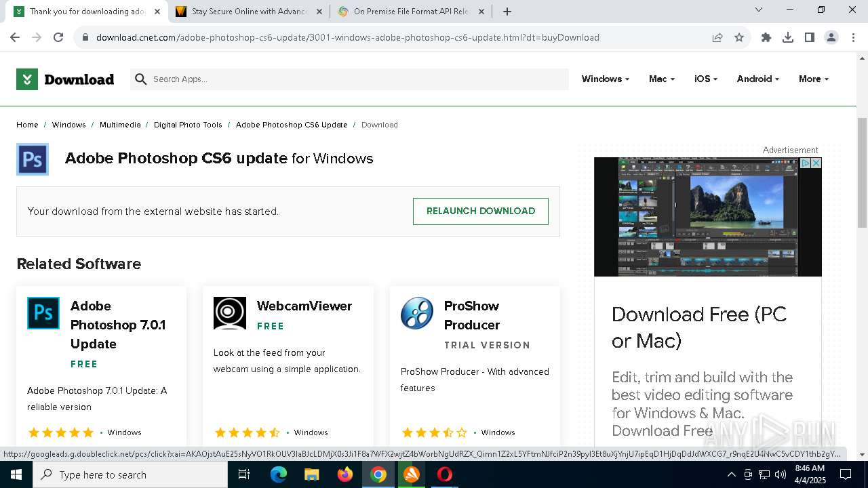
Task: Open Adobe Photoshop 7.0.1 Update title
Action: tap(118, 325)
